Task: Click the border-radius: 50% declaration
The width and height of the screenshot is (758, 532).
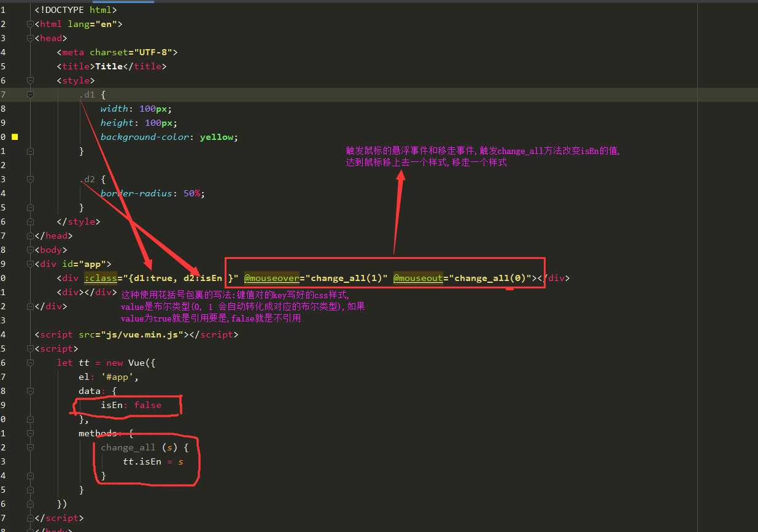Action: (153, 193)
